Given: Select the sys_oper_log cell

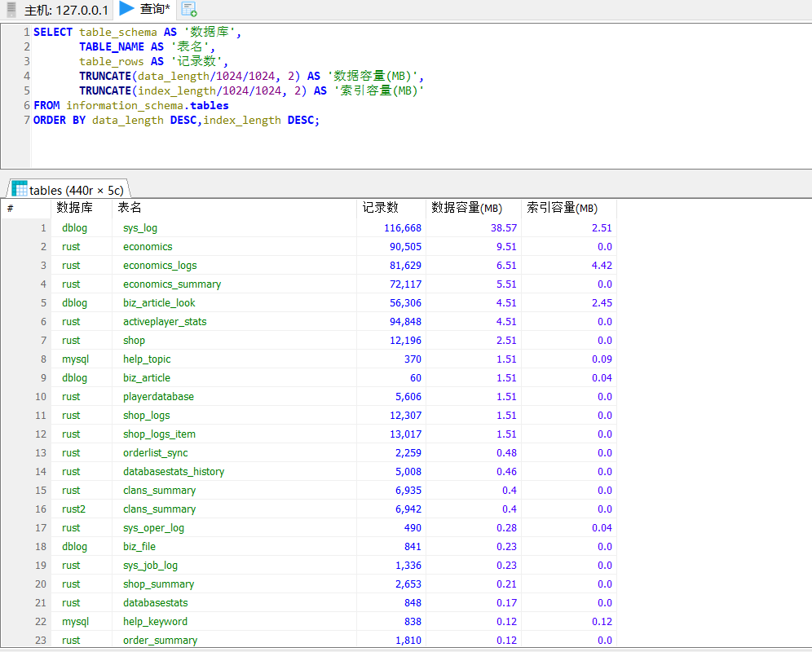Looking at the screenshot, I should pyautogui.click(x=234, y=527).
